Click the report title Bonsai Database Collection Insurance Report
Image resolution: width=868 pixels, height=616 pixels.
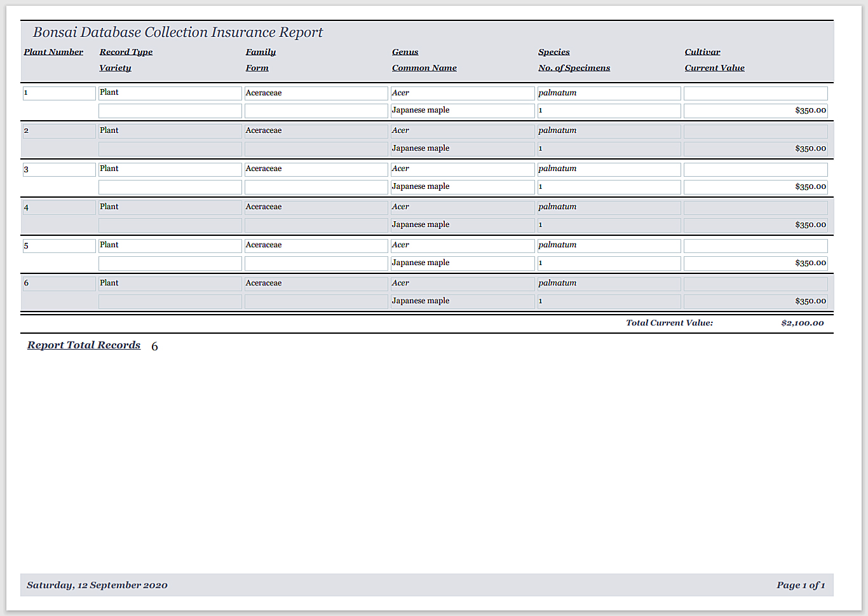click(x=178, y=32)
